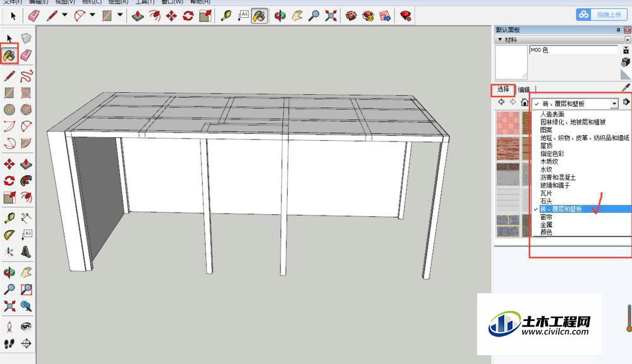Collapse the 材料 panel section triangle

click(500, 40)
